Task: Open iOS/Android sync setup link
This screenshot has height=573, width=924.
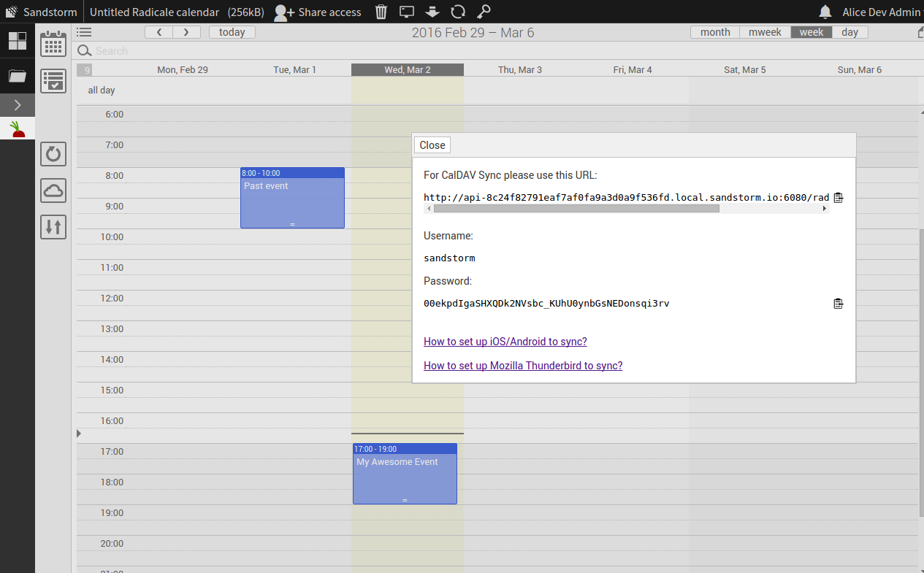Action: (505, 342)
